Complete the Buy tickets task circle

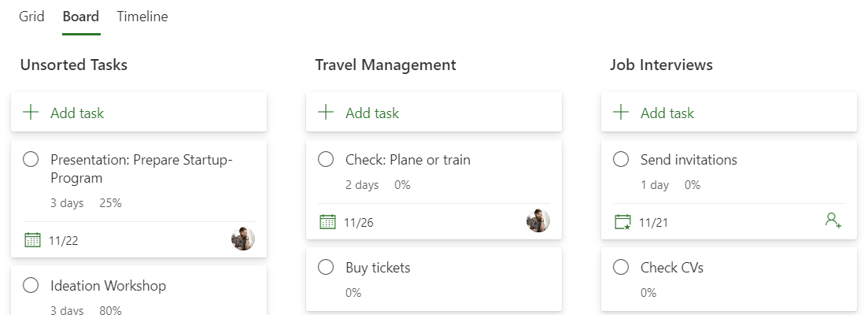[x=326, y=267]
